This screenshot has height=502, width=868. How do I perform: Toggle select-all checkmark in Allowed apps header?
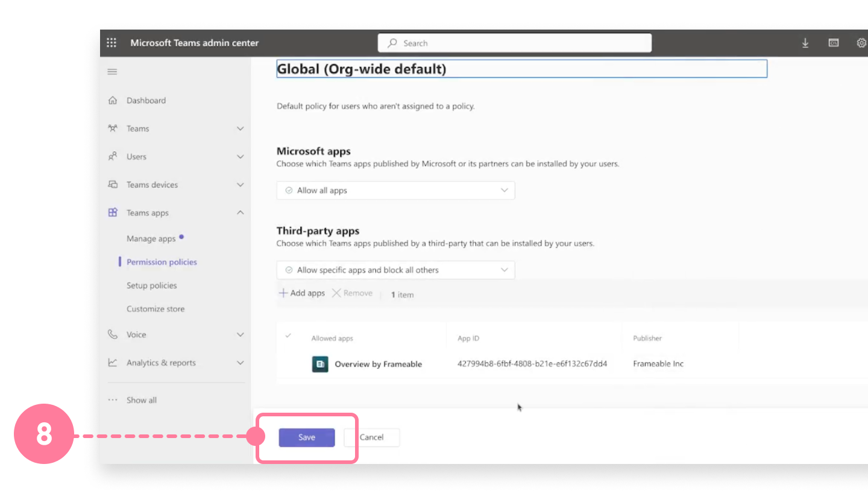[288, 335]
